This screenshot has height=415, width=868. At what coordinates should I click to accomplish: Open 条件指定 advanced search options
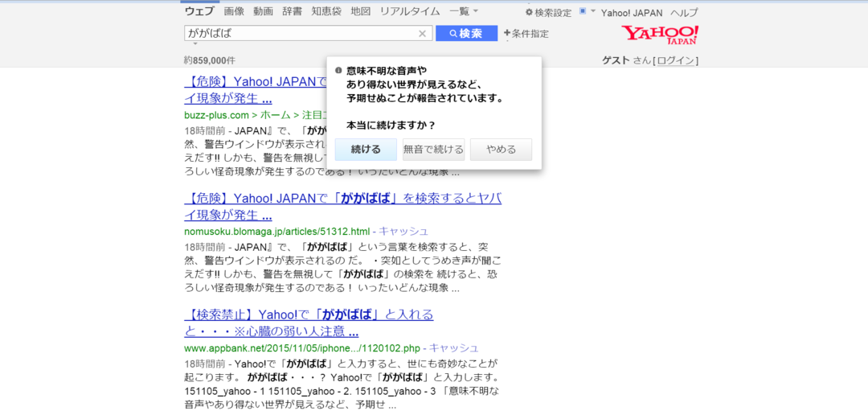pyautogui.click(x=526, y=34)
